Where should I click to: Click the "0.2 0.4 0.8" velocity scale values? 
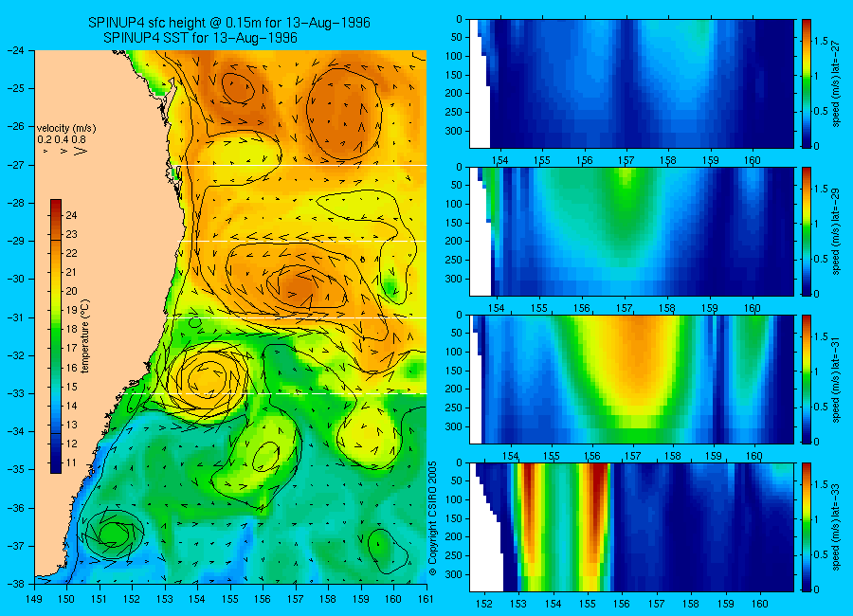click(62, 140)
